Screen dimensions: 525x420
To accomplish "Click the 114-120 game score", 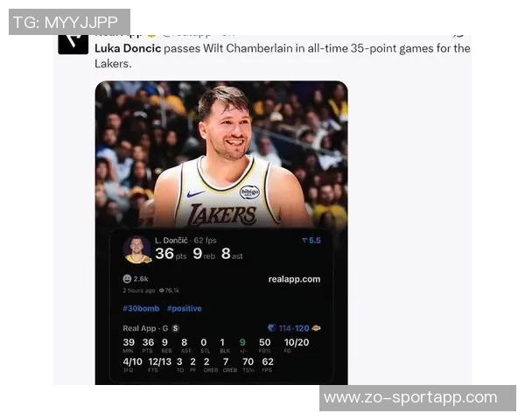I will (x=294, y=328).
